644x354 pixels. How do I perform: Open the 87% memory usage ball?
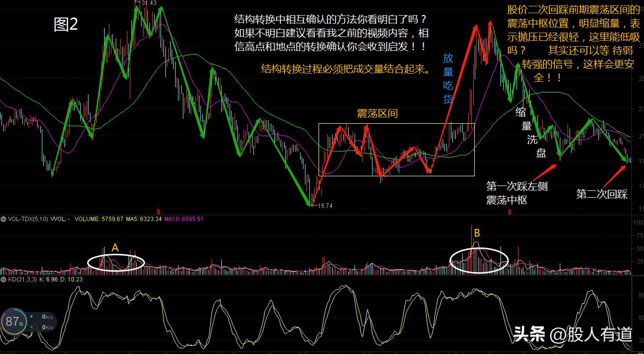(x=13, y=322)
